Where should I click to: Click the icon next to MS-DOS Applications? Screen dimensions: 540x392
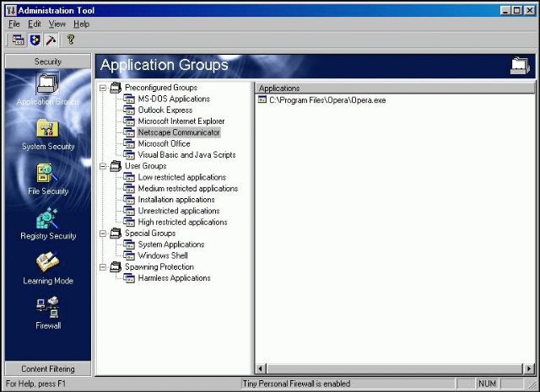[129, 99]
